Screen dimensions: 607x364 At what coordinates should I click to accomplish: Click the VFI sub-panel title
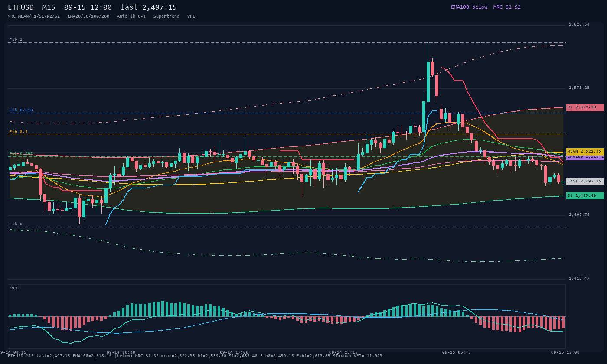tap(14, 288)
